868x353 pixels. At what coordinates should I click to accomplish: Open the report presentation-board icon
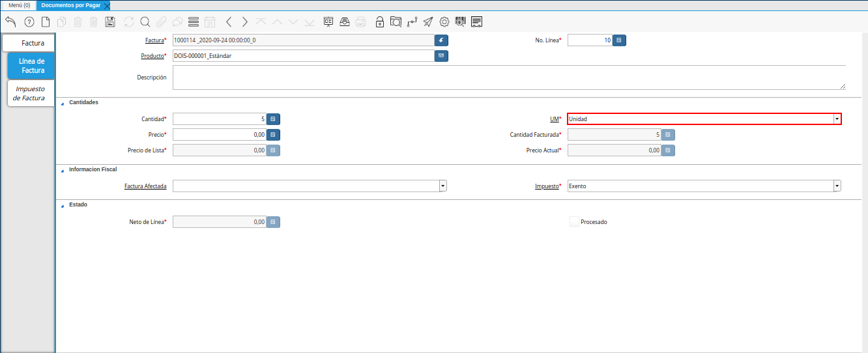(328, 21)
